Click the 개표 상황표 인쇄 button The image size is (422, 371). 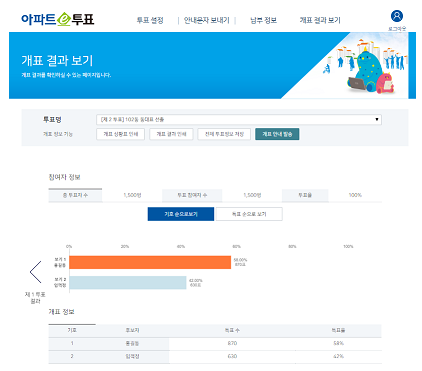click(120, 134)
